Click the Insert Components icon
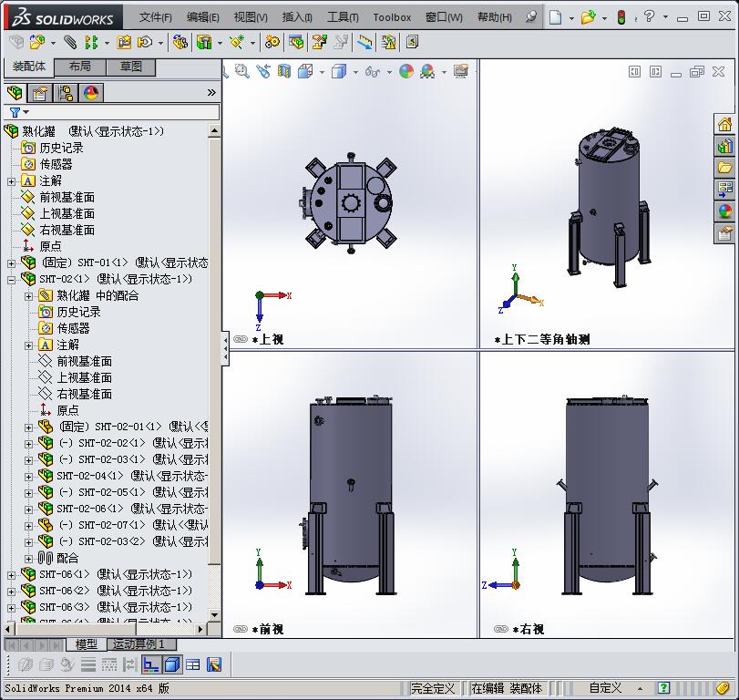739x700 pixels. click(x=37, y=43)
